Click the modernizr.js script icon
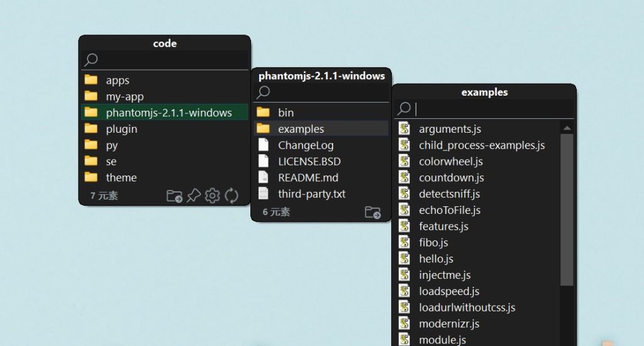Viewport: 644px width, 346px height. (x=404, y=323)
